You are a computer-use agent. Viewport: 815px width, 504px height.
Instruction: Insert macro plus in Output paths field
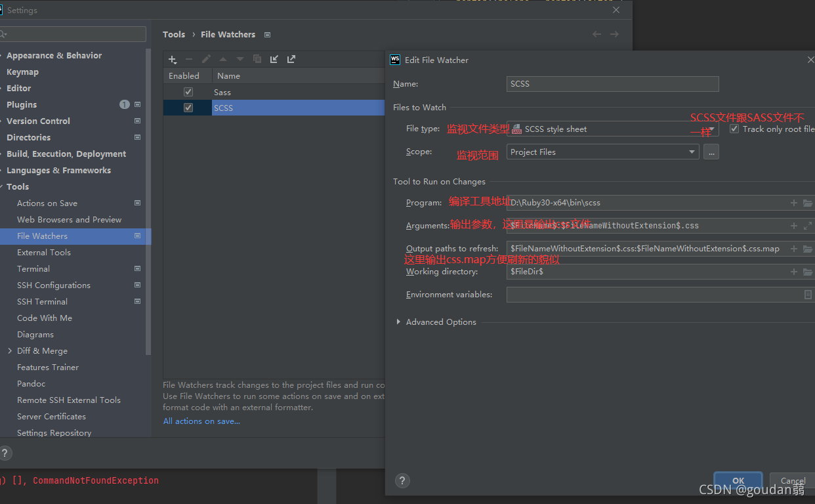tap(794, 249)
